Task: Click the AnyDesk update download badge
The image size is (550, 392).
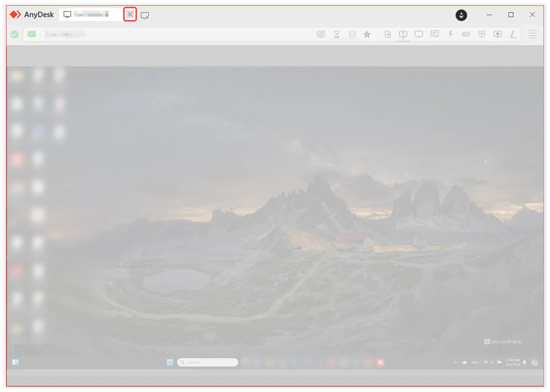Action: tap(461, 15)
